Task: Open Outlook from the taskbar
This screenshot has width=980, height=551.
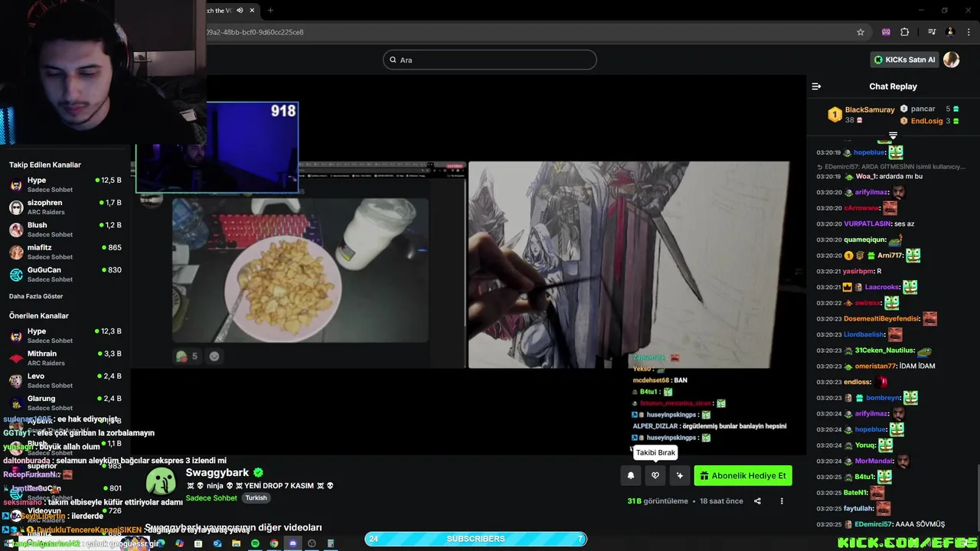Action: 217,543
